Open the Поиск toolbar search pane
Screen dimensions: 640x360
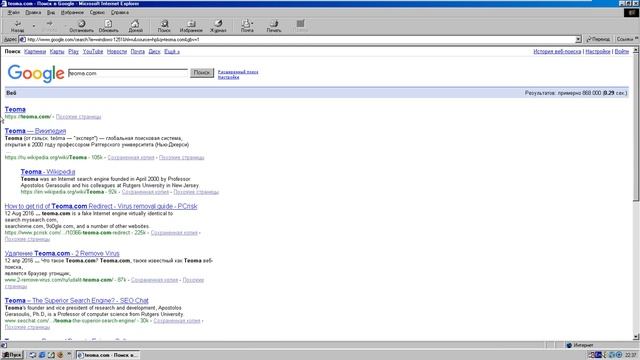coord(164,26)
